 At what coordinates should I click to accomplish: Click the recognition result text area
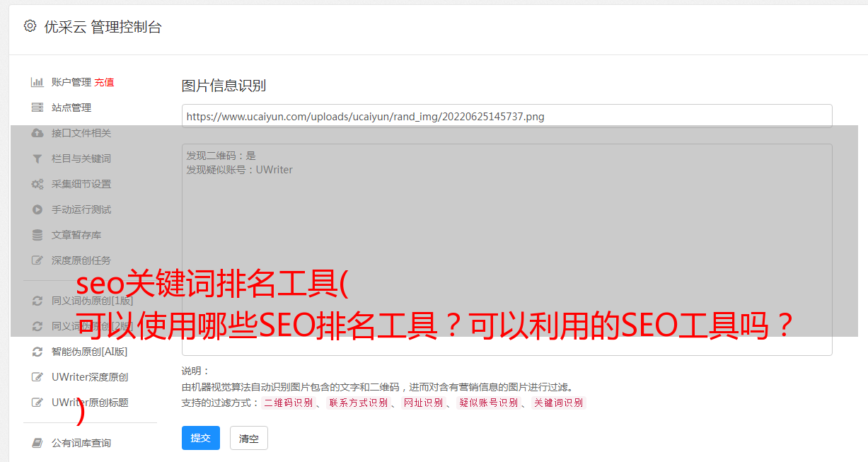507,250
